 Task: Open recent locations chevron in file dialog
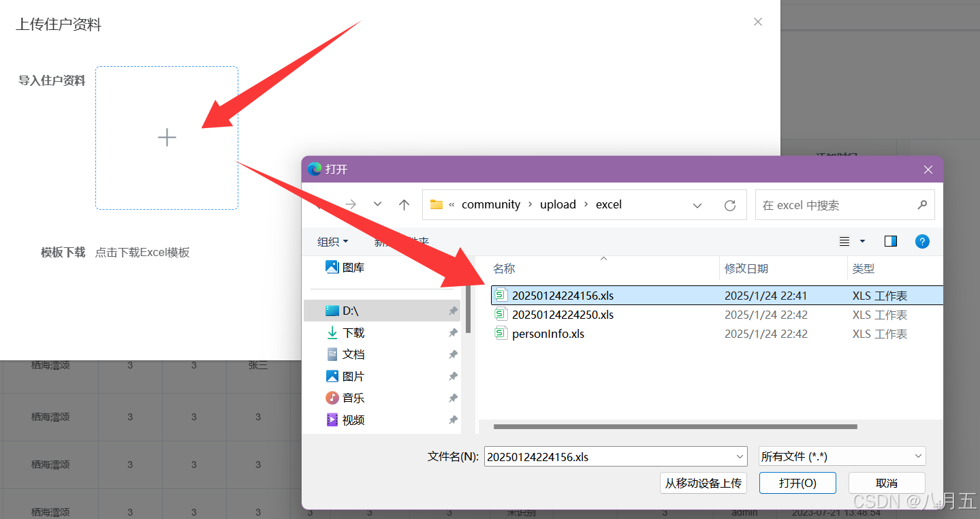click(x=377, y=204)
